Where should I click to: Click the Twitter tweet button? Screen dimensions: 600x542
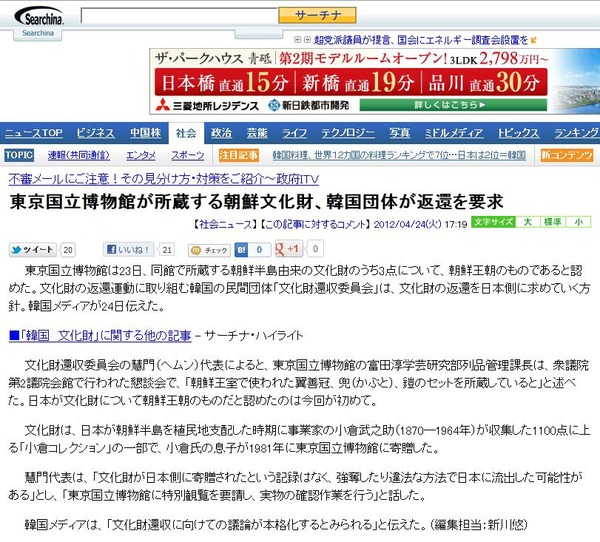coord(33,250)
